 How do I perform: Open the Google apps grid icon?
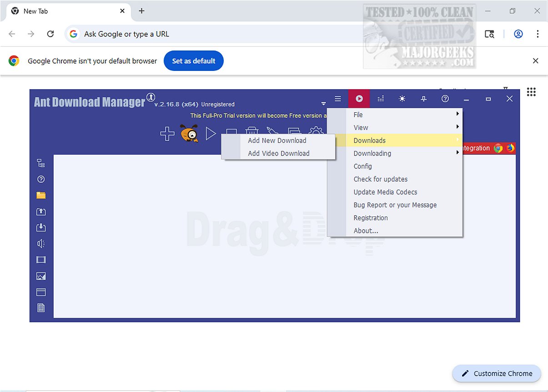click(531, 92)
